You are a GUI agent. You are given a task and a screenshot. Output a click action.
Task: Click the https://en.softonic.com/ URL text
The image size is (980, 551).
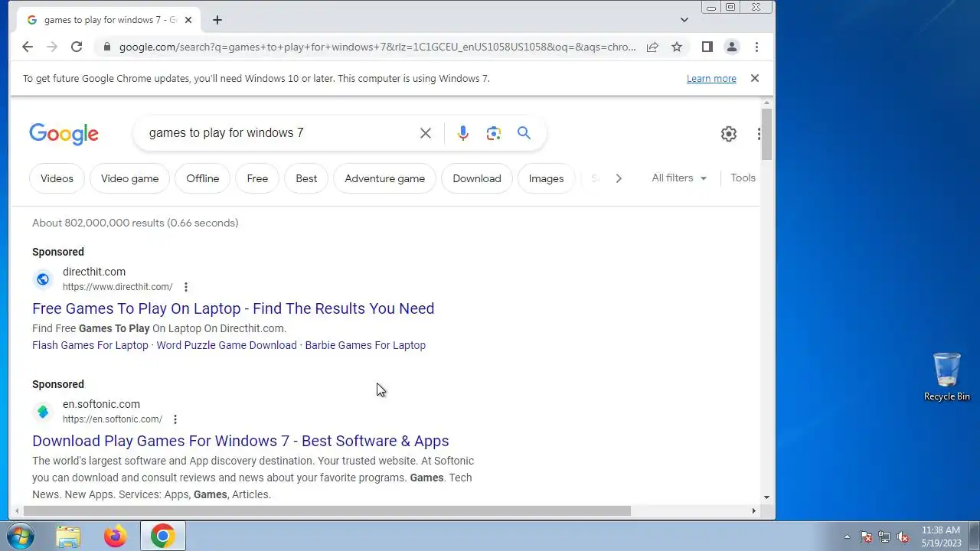[x=113, y=419]
